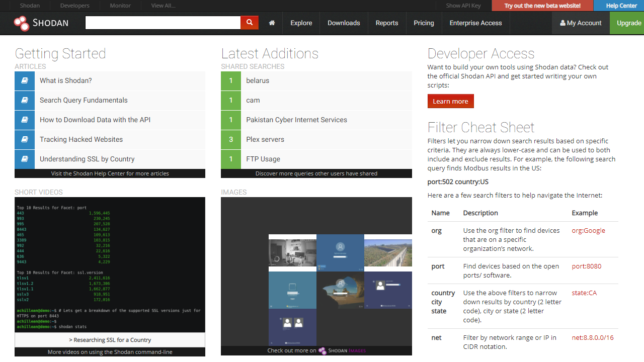The image size is (644, 362).
Task: Open More videos on using Shodan command-line
Action: click(110, 352)
